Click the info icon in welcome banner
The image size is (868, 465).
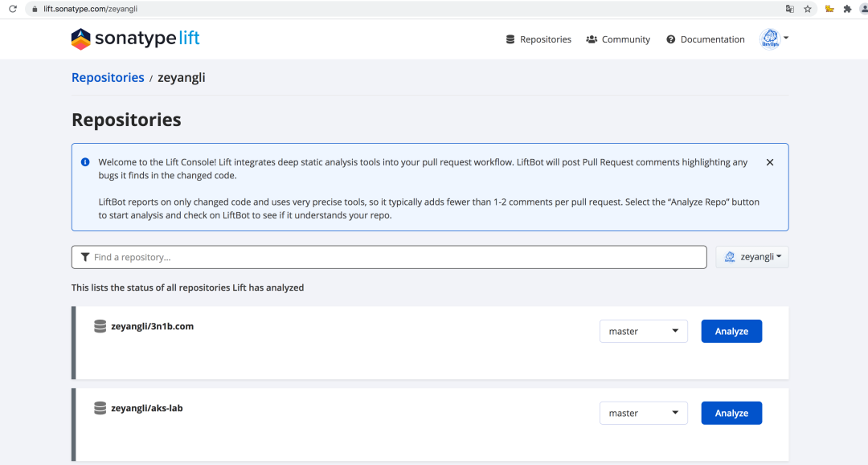click(x=85, y=162)
